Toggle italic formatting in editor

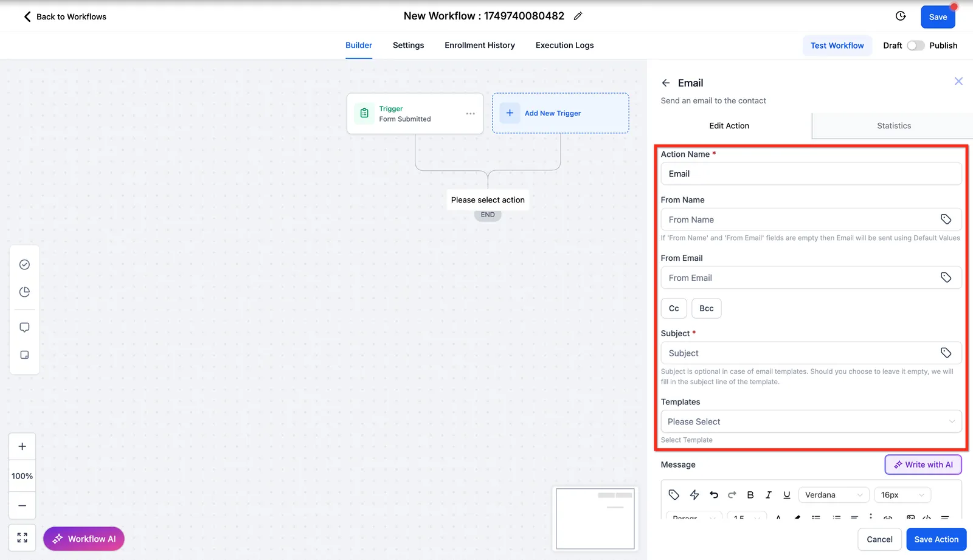(769, 495)
